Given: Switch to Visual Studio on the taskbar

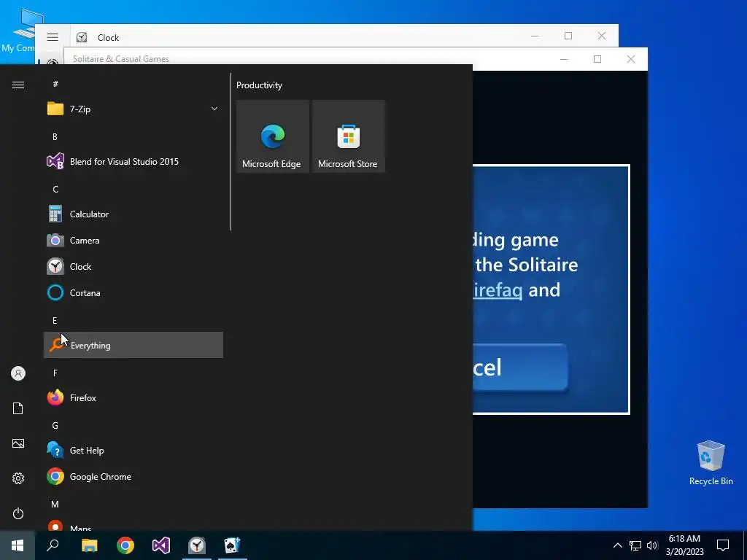Looking at the screenshot, I should (161, 545).
